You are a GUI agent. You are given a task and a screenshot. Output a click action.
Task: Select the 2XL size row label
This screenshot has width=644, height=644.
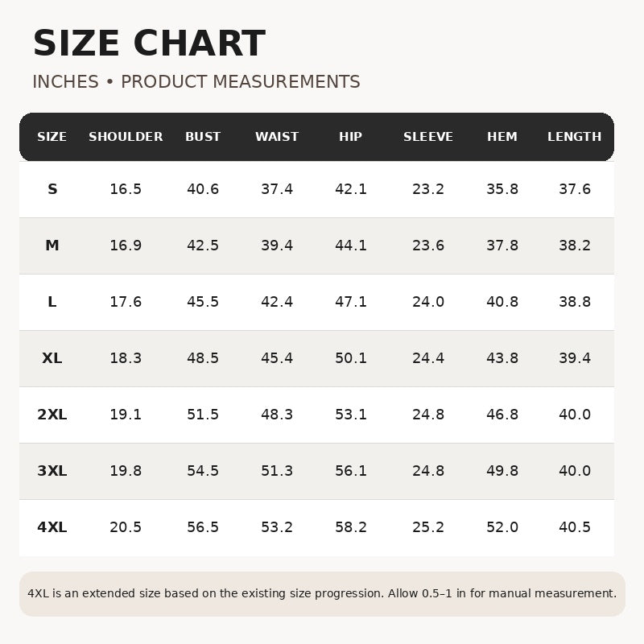[x=52, y=415]
